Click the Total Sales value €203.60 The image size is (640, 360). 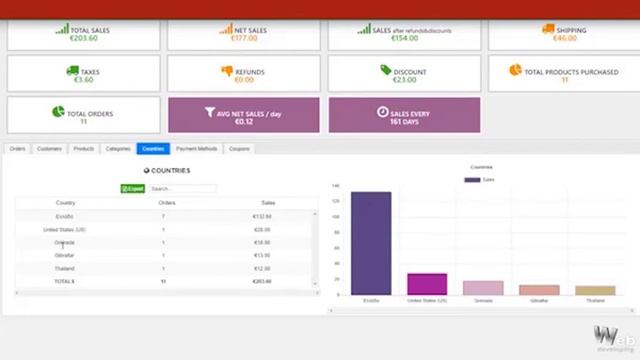pos(84,38)
